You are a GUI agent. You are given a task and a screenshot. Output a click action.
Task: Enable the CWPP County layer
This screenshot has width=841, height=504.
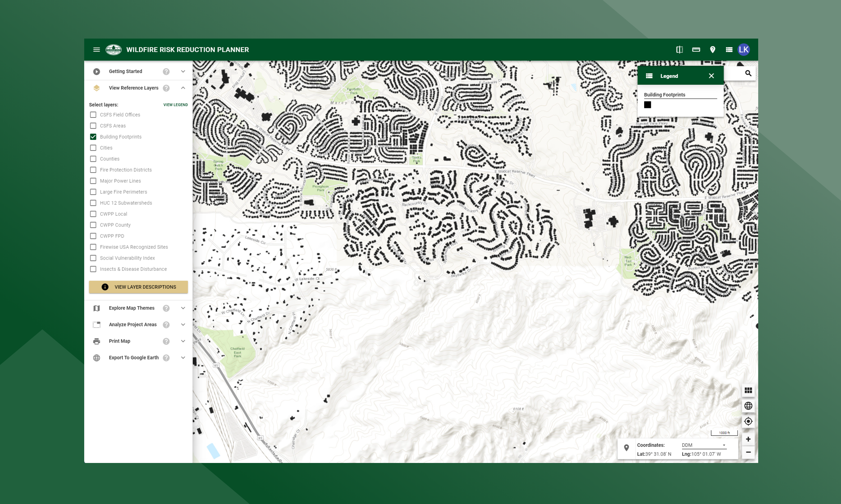[x=93, y=225]
